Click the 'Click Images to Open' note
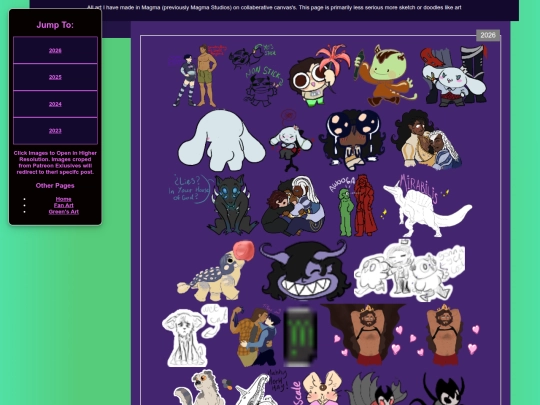Image resolution: width=540 pixels, height=405 pixels. coord(55,163)
